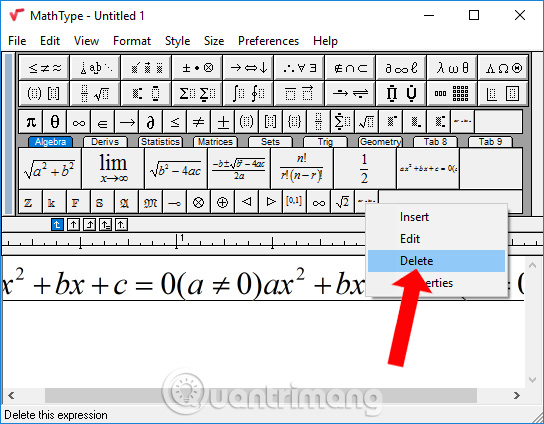Open the Size menu
This screenshot has height=424, width=544.
click(x=214, y=41)
